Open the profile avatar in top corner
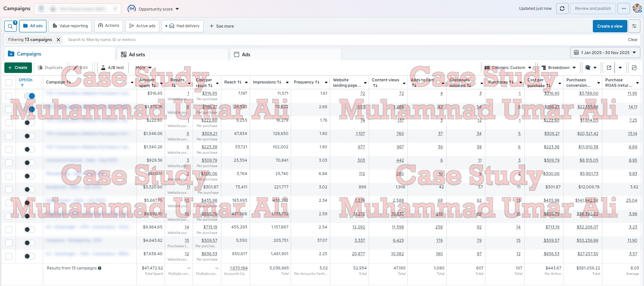The height and width of the screenshot is (286, 644). [x=637, y=8]
